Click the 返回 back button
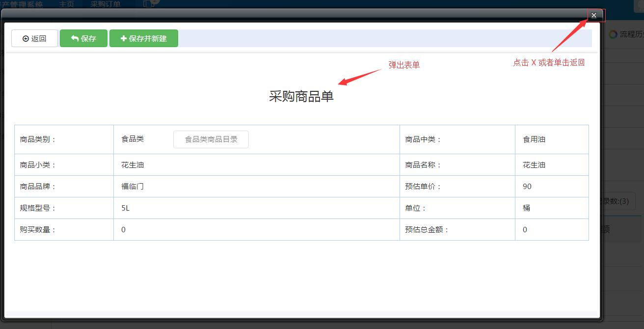Viewport: 644px width, 329px height. pyautogui.click(x=34, y=38)
